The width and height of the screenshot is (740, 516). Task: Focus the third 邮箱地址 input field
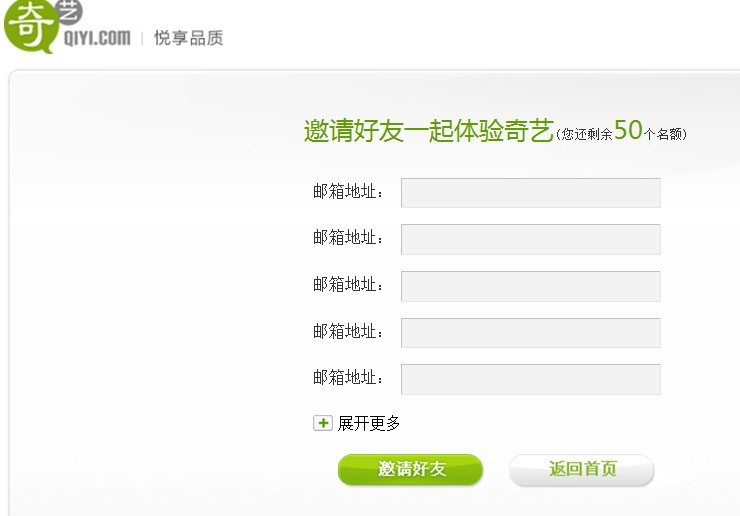(530, 286)
